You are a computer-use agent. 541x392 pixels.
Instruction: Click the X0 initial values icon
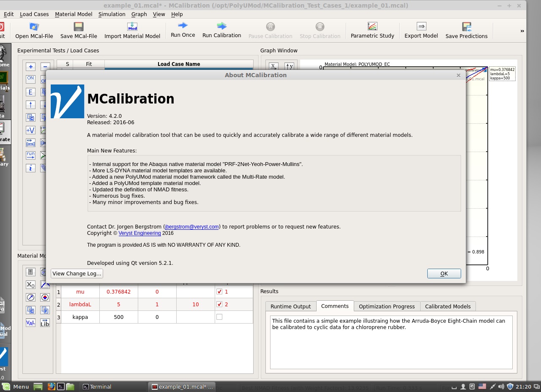pyautogui.click(x=30, y=285)
